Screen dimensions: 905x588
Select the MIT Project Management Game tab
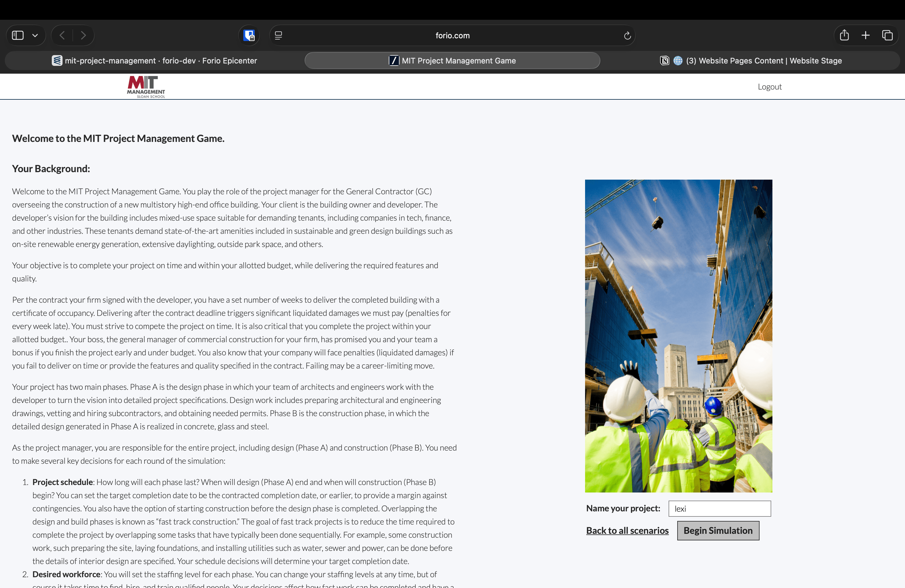click(452, 60)
